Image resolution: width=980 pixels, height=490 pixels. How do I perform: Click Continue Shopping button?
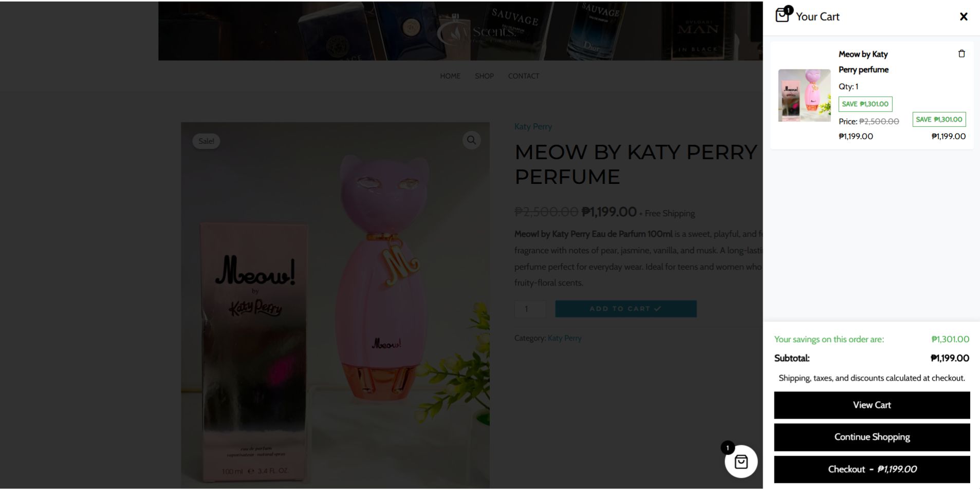tap(872, 437)
